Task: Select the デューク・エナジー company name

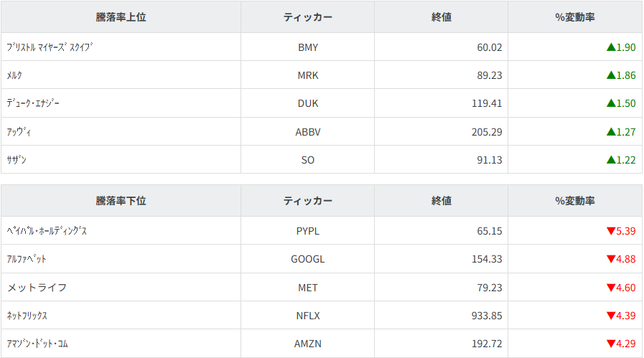Action: pos(33,103)
